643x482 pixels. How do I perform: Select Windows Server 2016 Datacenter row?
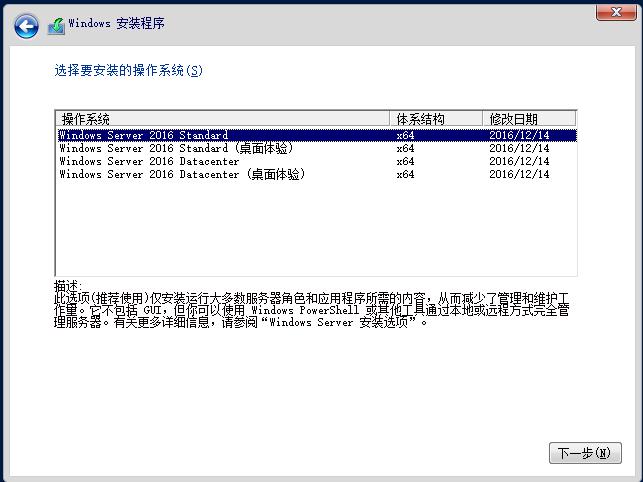click(317, 161)
